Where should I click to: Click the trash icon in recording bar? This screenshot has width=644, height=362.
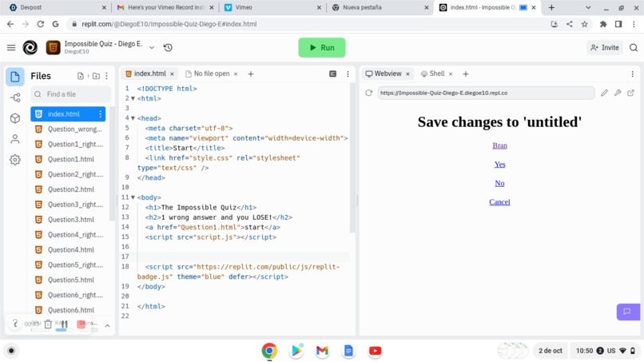(x=48, y=324)
